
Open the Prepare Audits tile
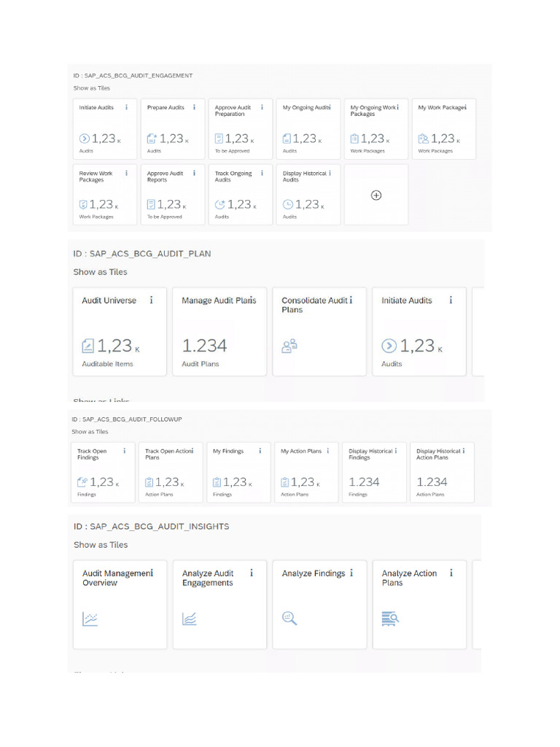coord(172,128)
